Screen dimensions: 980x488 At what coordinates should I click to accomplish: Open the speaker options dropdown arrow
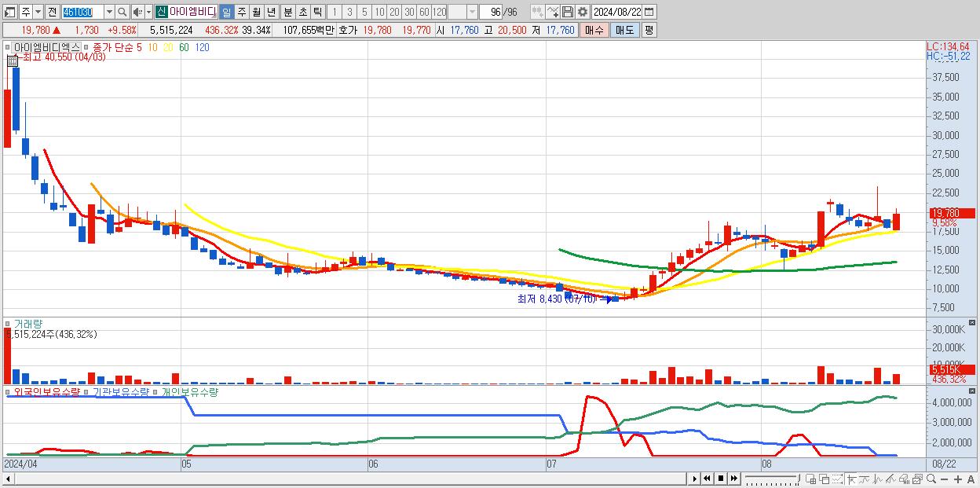(x=148, y=12)
